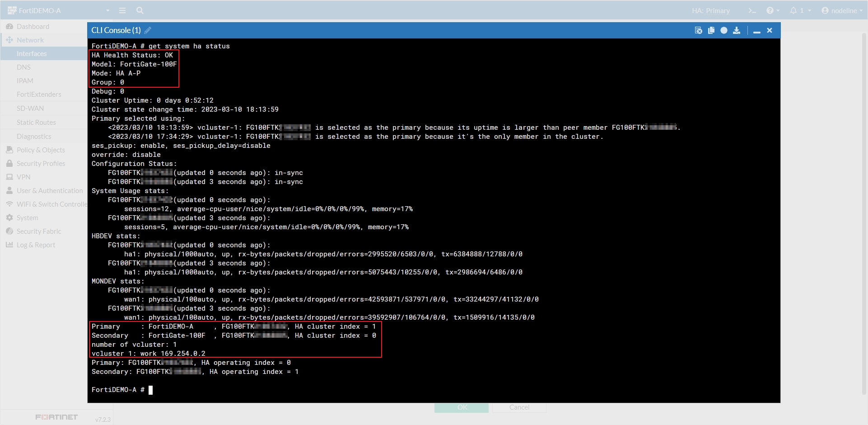Click the CLI prompt input cursor

[x=151, y=390]
